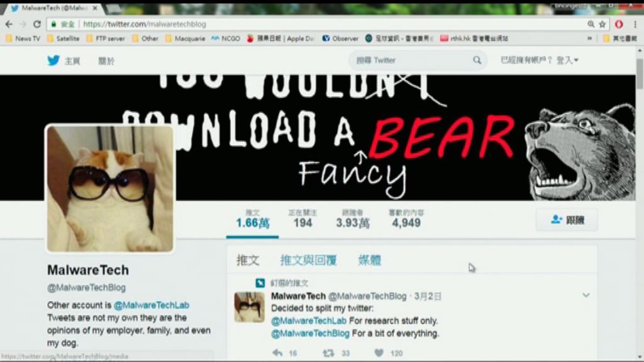Open the 登入 login dropdown
Image resolution: width=644 pixels, height=362 pixels.
click(x=567, y=60)
